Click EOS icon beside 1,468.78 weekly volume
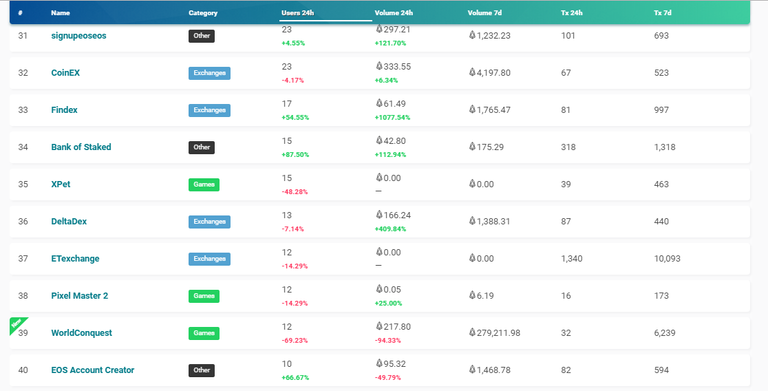Screen dimensions: 768x391 [472, 369]
